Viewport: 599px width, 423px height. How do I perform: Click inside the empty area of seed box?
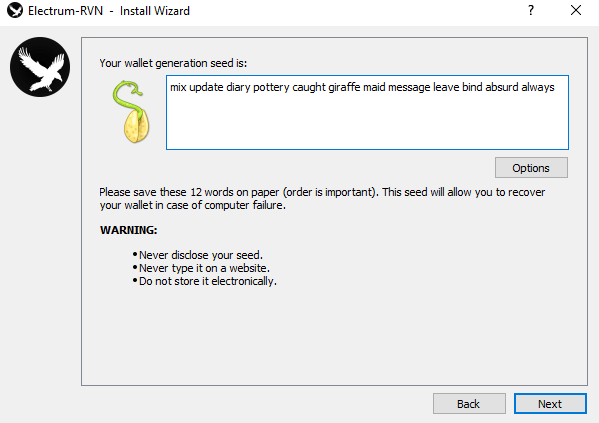pos(367,122)
